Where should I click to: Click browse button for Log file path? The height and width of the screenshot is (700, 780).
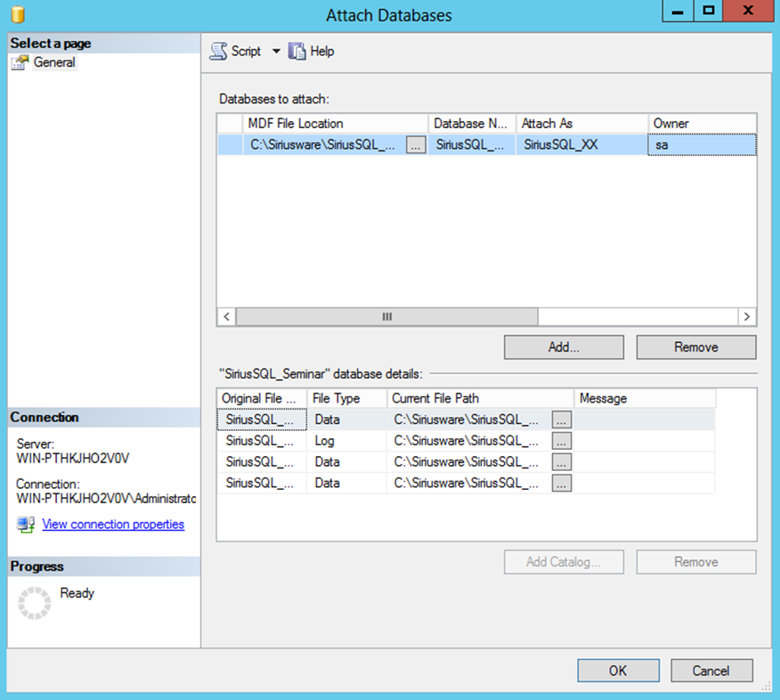coord(562,441)
